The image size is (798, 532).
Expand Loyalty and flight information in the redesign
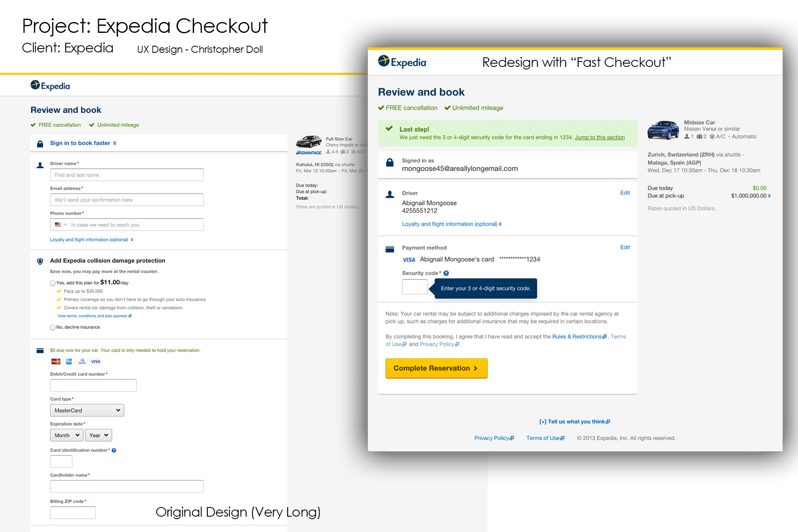[452, 224]
